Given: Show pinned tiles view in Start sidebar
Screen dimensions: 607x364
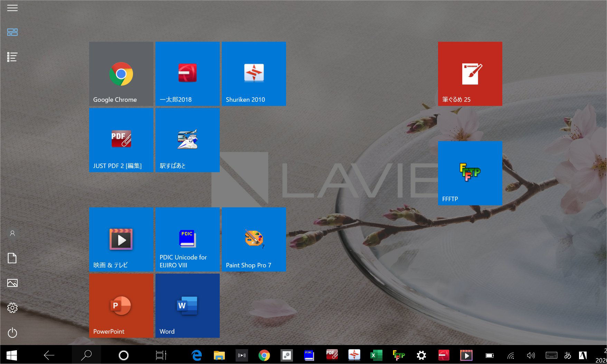Looking at the screenshot, I should pyautogui.click(x=12, y=32).
